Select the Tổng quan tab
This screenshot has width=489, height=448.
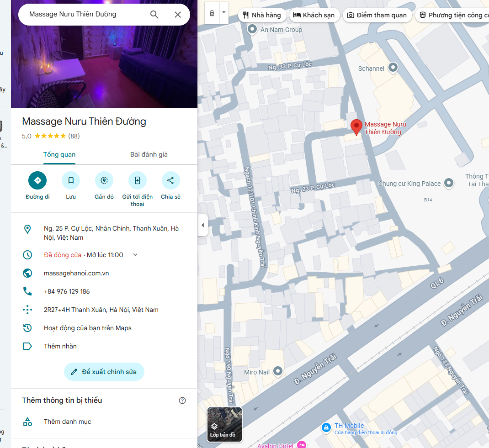[x=59, y=154]
